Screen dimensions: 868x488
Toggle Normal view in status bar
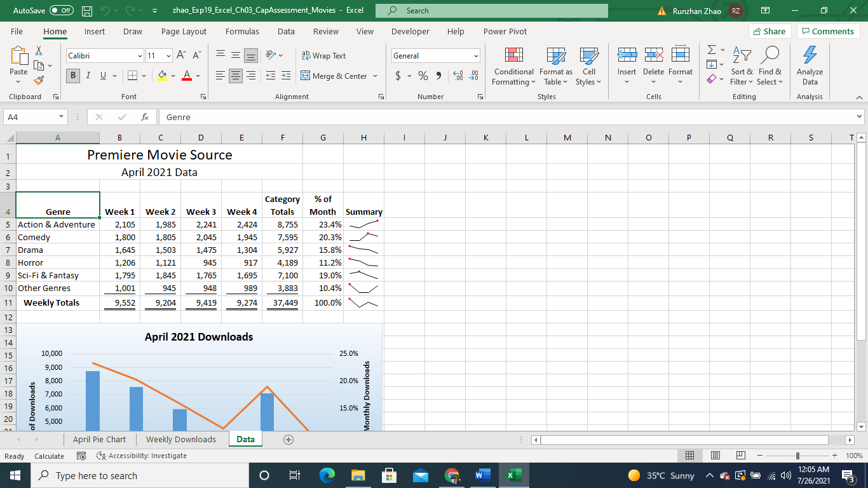click(690, 456)
